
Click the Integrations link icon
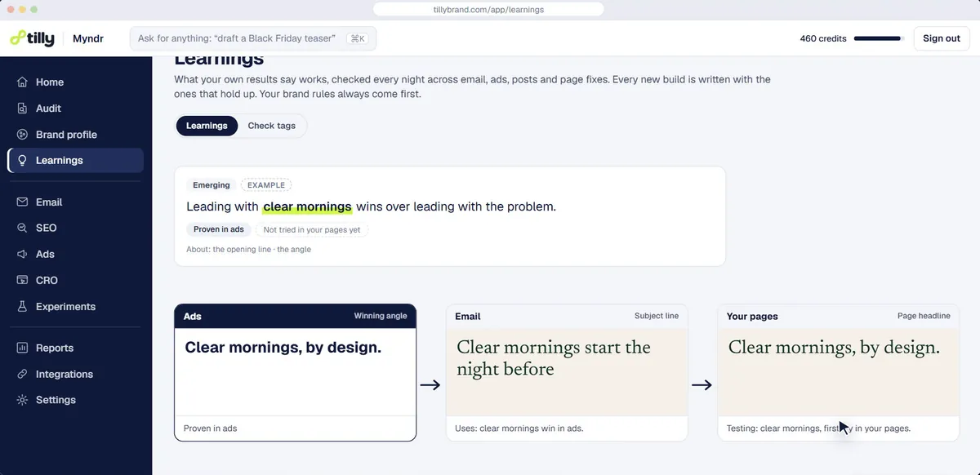(x=22, y=375)
